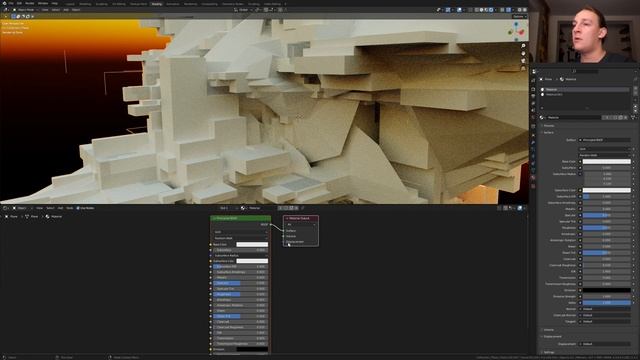Select rendered viewport shading
Image resolution: width=640 pixels, height=360 pixels.
[491, 10]
